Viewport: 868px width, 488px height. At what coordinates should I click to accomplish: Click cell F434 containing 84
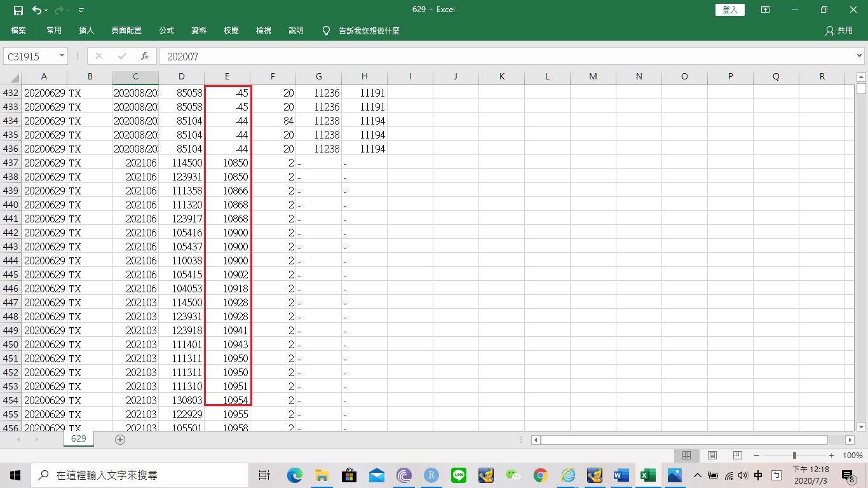273,121
